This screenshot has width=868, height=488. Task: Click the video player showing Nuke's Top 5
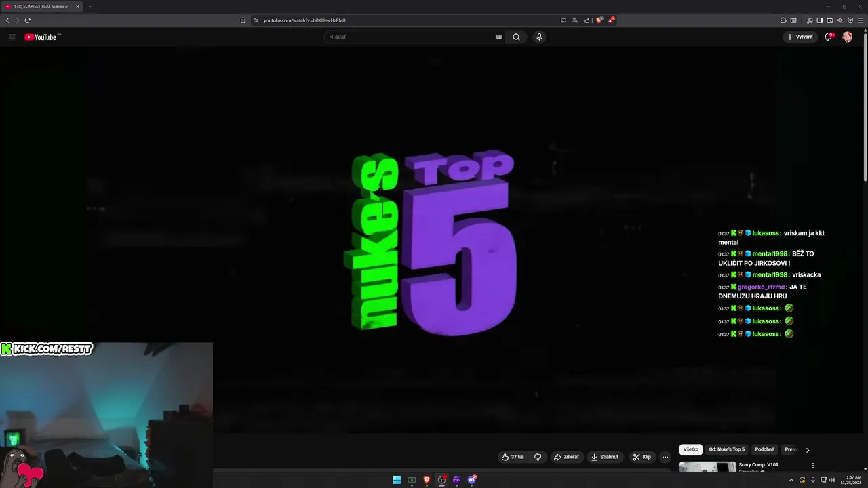tap(434, 241)
